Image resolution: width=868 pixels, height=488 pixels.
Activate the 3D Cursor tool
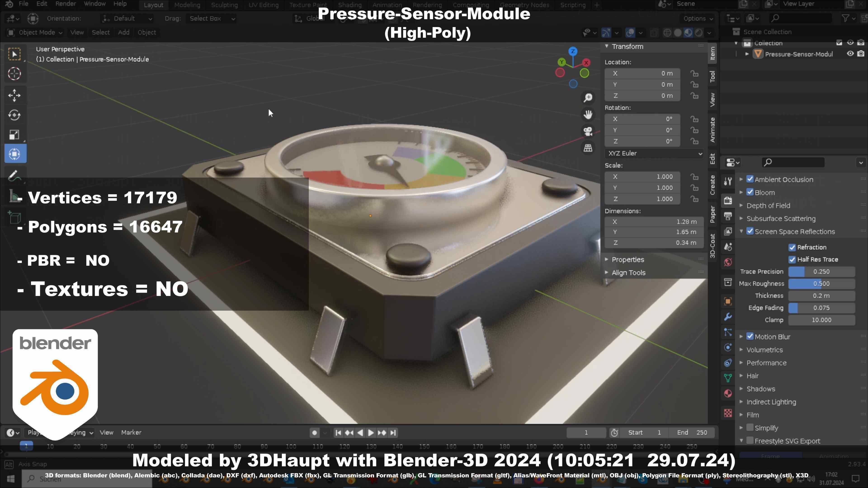(x=14, y=74)
